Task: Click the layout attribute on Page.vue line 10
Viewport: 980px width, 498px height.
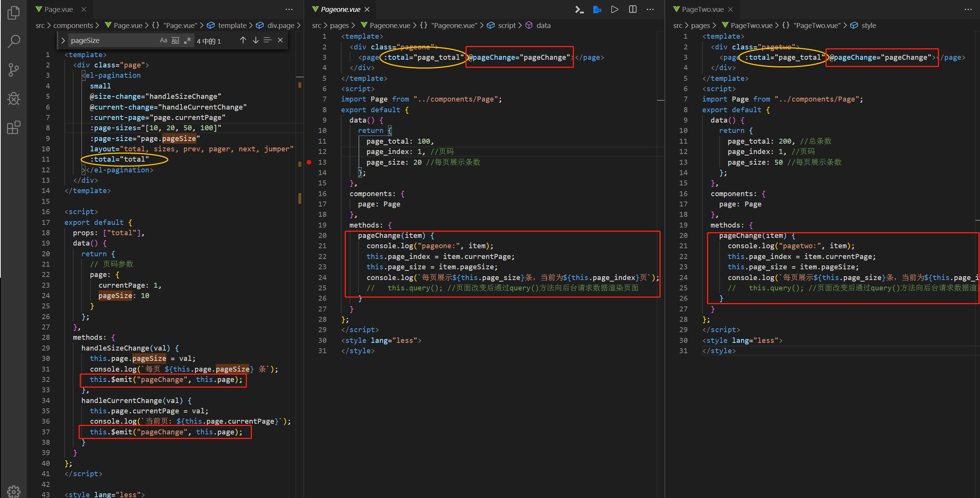Action: click(x=192, y=149)
